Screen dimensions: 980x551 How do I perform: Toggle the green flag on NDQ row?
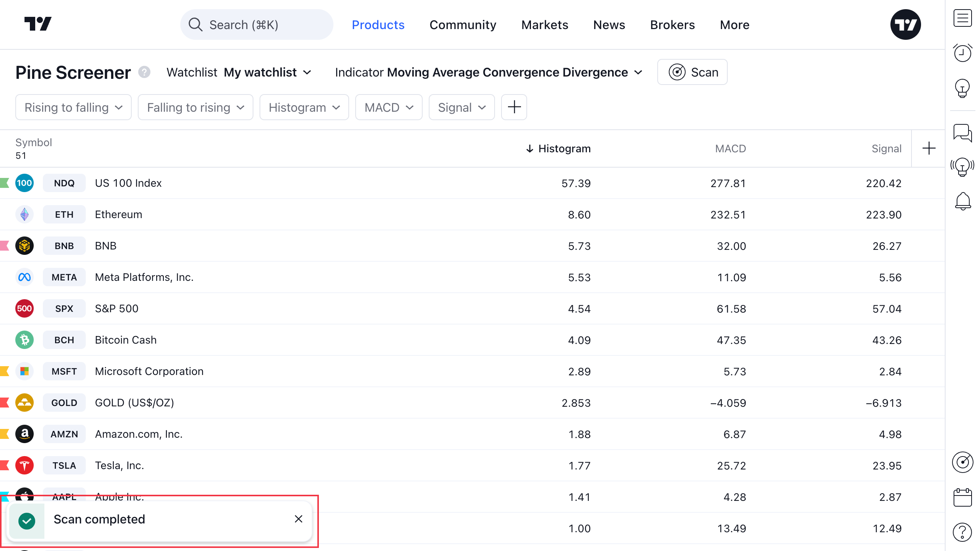click(5, 183)
